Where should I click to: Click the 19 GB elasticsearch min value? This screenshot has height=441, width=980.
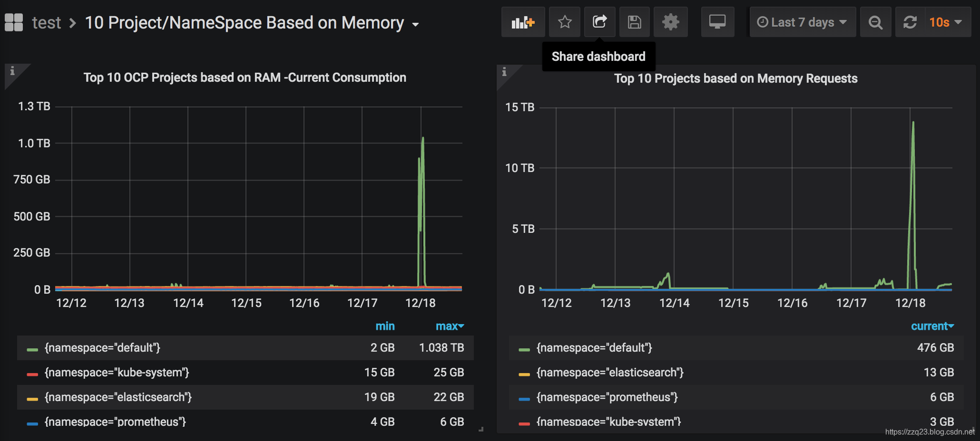pyautogui.click(x=379, y=397)
